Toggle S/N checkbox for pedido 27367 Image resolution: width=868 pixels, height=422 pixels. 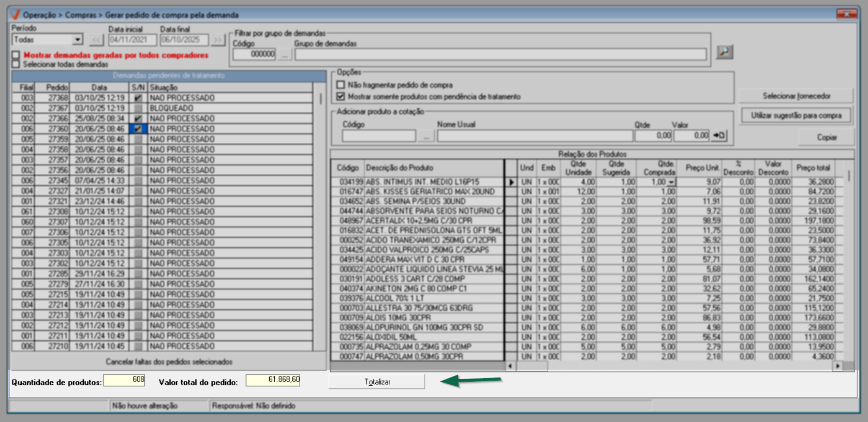pyautogui.click(x=138, y=108)
